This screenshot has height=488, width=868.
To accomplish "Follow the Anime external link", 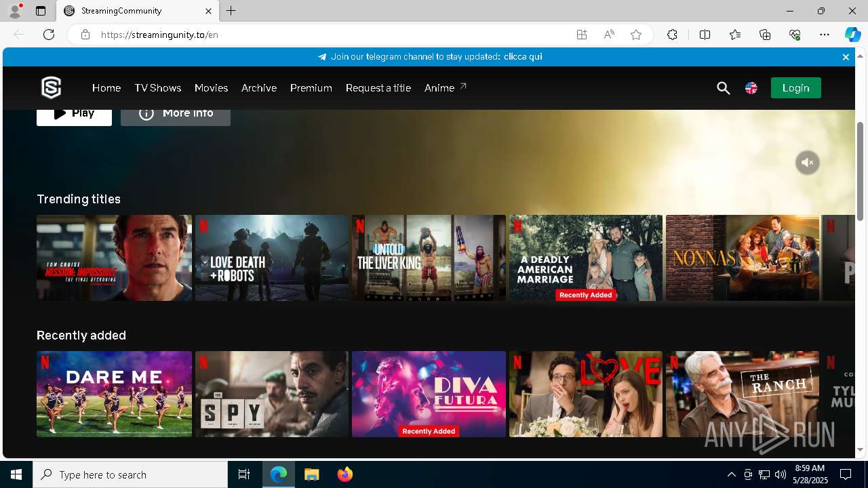I will [446, 88].
